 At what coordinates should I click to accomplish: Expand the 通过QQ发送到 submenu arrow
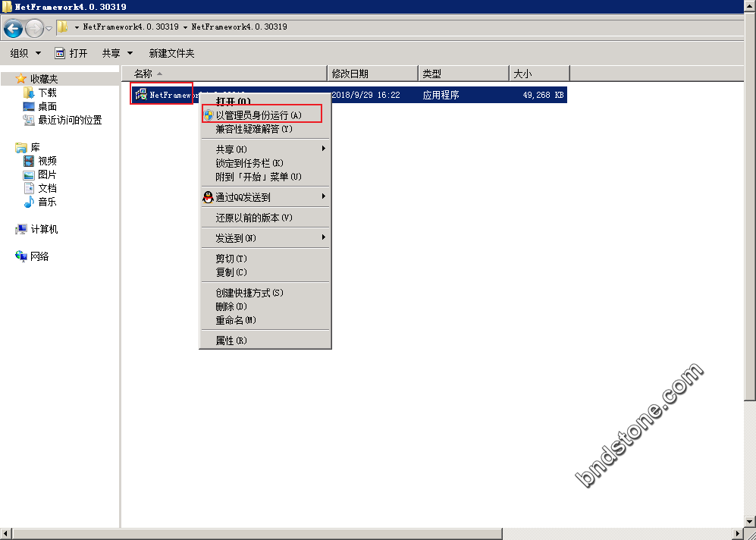[324, 196]
